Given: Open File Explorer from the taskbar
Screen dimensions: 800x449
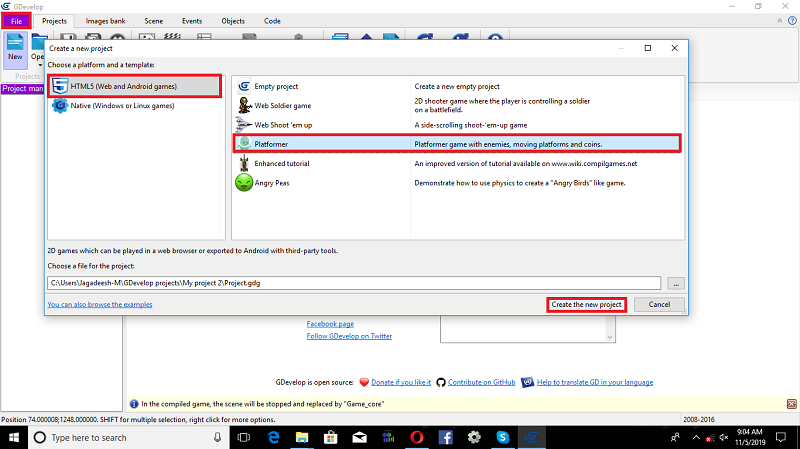Looking at the screenshot, I should tap(302, 438).
